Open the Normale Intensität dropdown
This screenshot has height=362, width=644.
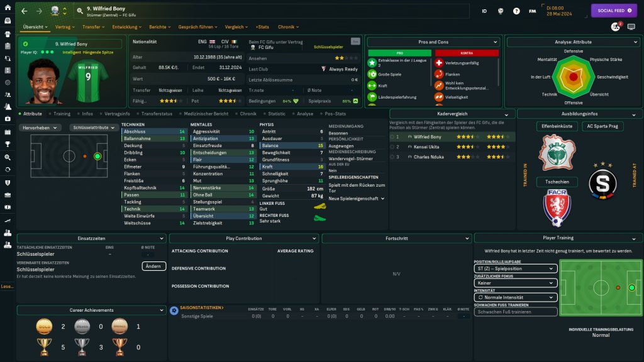pyautogui.click(x=516, y=297)
